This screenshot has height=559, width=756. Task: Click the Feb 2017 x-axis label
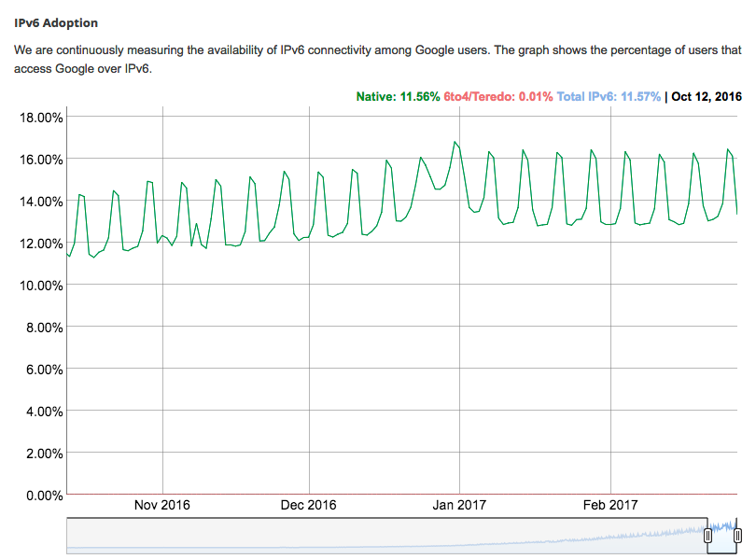click(x=610, y=505)
